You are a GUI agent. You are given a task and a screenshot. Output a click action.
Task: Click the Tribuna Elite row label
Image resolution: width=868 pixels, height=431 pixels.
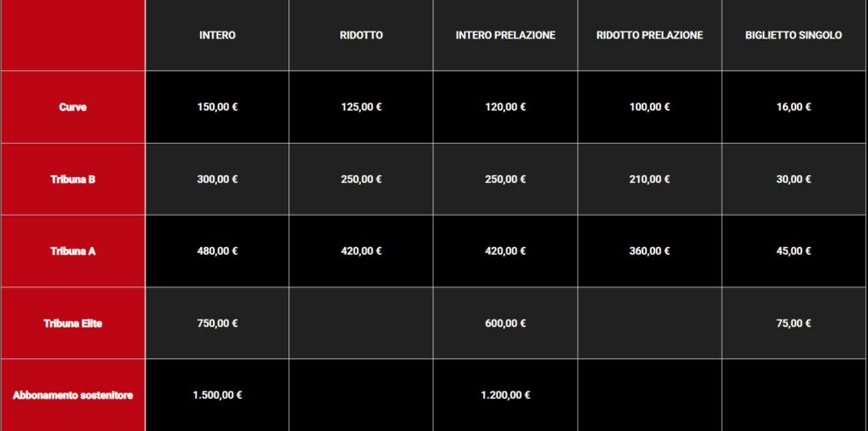[x=73, y=323]
